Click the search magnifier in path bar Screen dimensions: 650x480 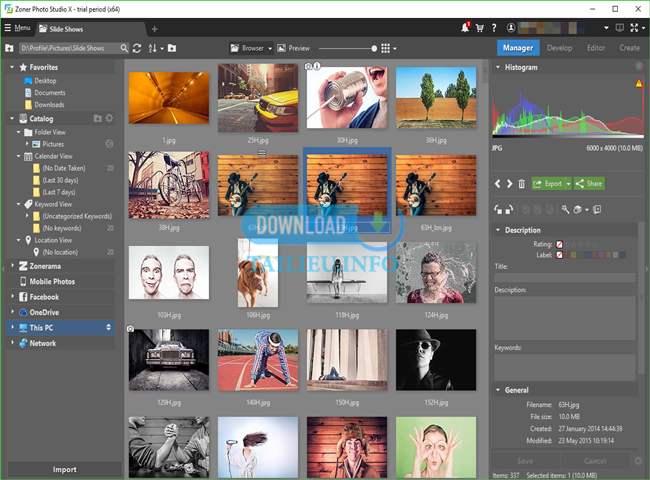124,48
